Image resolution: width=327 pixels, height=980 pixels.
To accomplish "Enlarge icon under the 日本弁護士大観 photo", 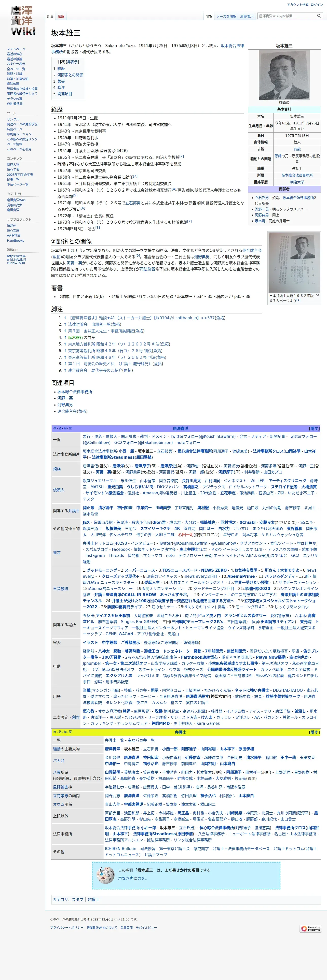I will pos(317,295).
